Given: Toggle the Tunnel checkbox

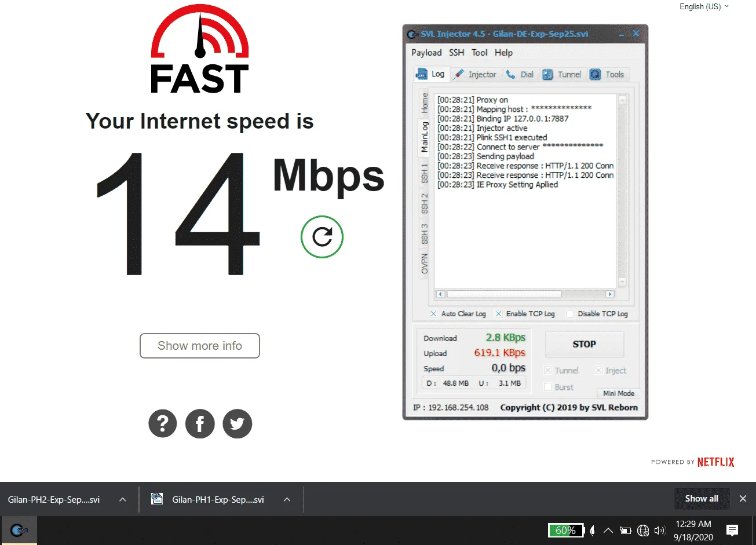Looking at the screenshot, I should pyautogui.click(x=547, y=371).
